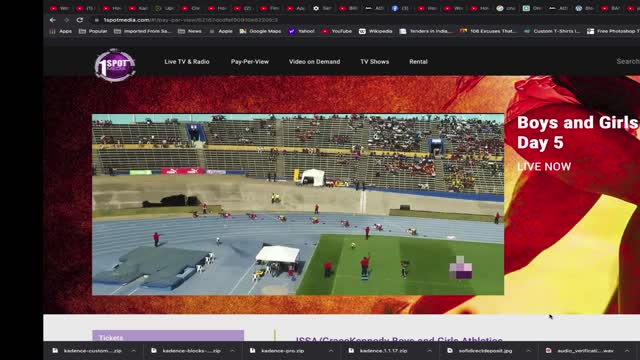
Task: Go to Video on Demand
Action: pyautogui.click(x=314, y=62)
